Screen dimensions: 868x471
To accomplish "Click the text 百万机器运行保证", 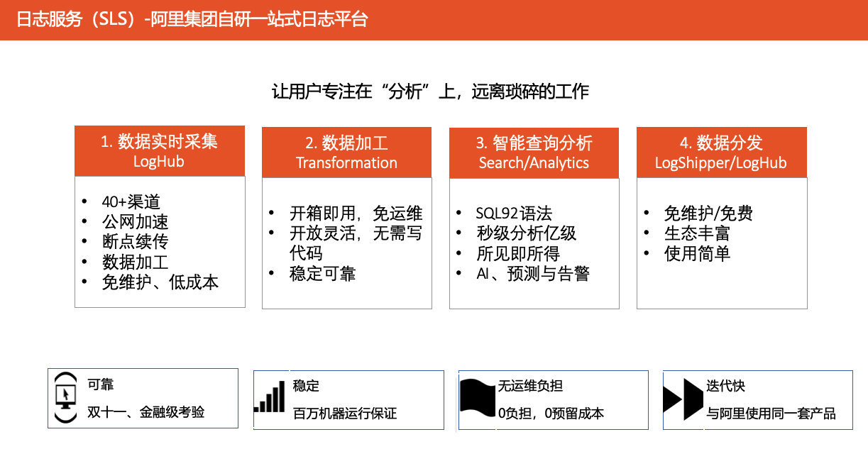I will coord(345,412).
